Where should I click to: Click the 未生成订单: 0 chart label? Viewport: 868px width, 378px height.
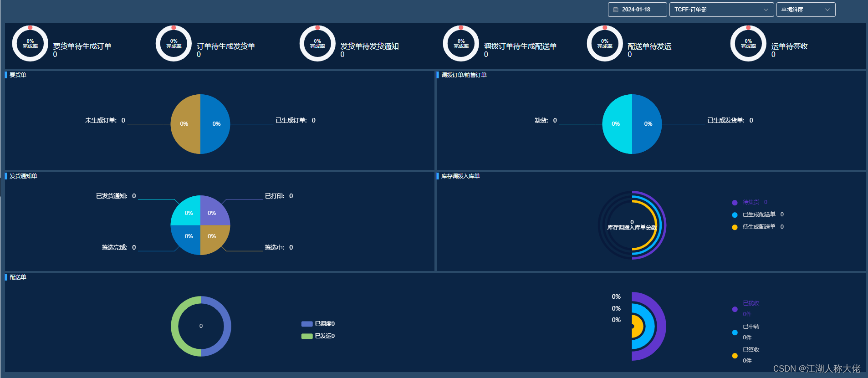pos(105,120)
